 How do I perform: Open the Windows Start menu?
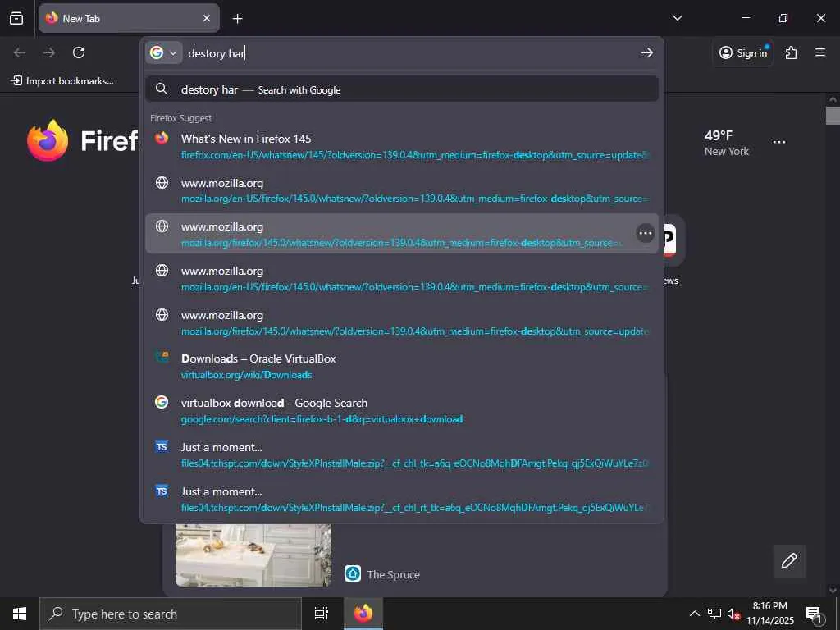tap(20, 614)
